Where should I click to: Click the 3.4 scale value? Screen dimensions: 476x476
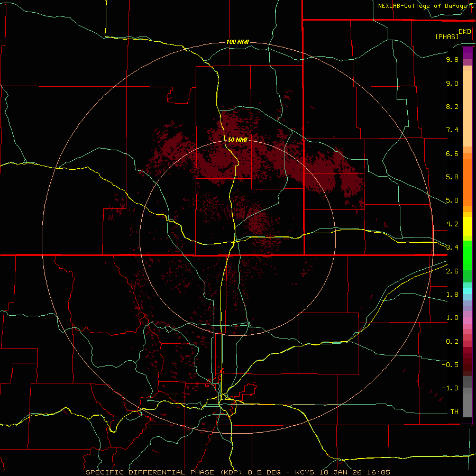click(452, 248)
